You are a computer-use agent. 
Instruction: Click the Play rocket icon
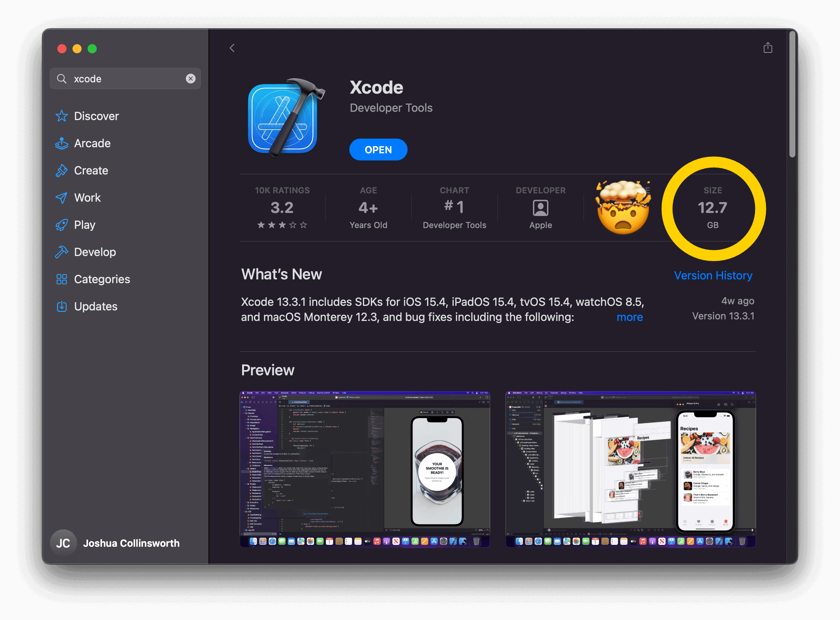(62, 225)
